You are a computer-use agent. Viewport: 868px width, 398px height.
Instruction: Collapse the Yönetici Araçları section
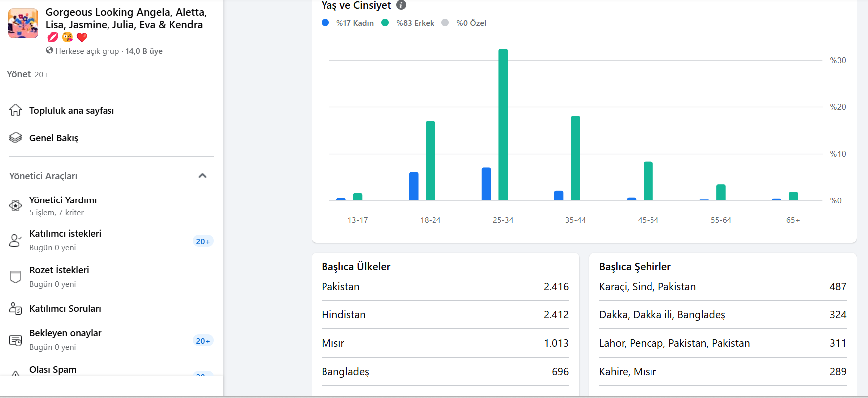coord(202,176)
